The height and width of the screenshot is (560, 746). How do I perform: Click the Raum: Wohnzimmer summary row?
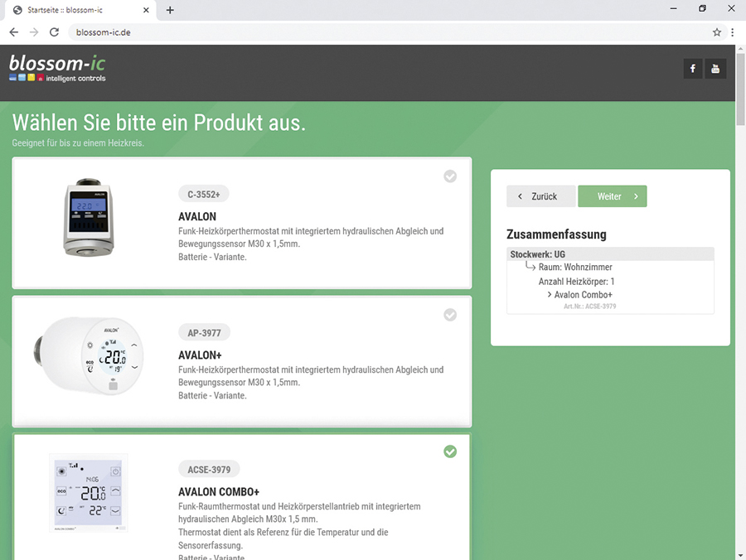coord(575,268)
